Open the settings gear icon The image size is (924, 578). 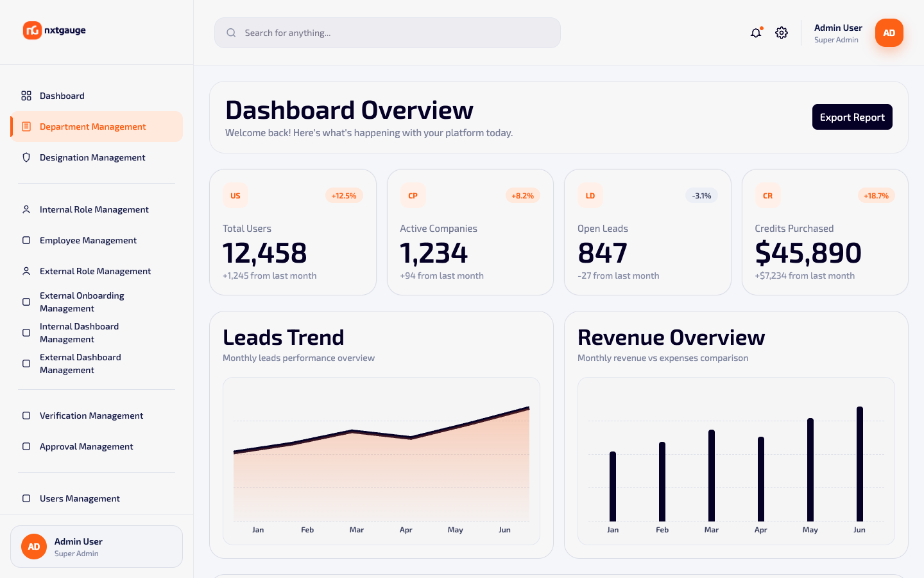[781, 33]
